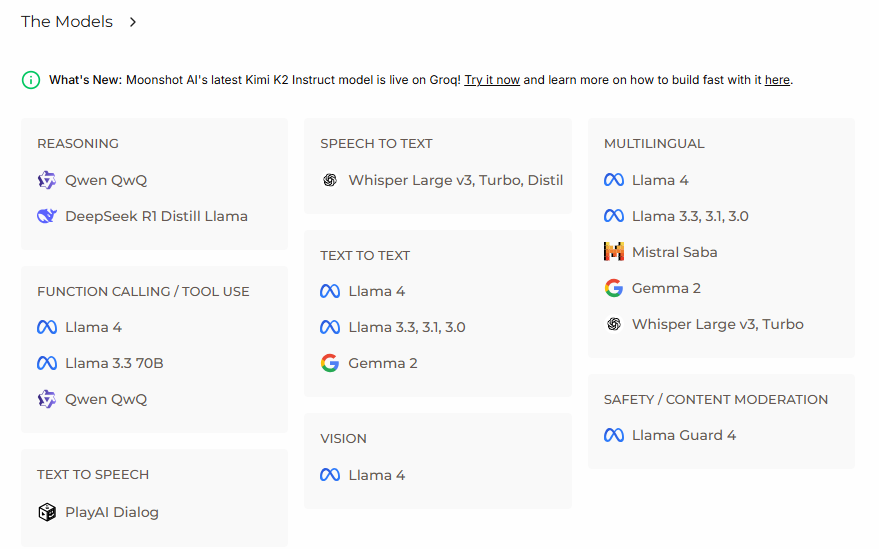Select Llama 4 in the Multilingual card
Viewport: 879px width, 549px height.
point(660,180)
